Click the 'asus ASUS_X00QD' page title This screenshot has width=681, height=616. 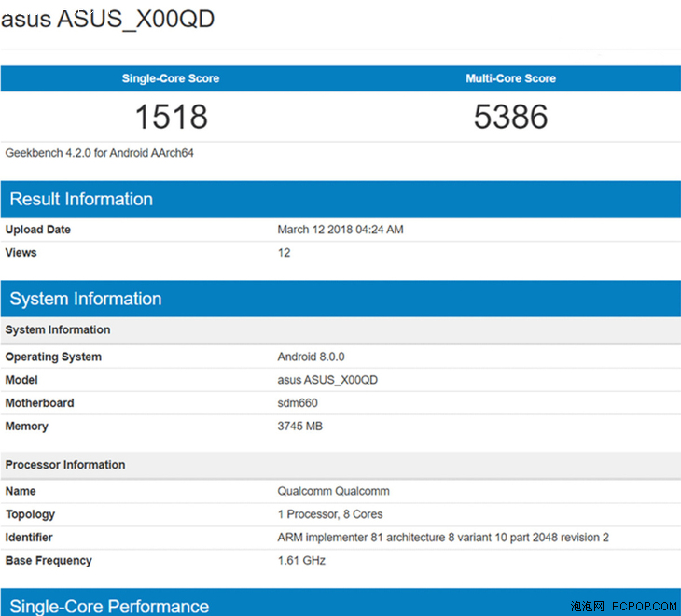tap(107, 20)
